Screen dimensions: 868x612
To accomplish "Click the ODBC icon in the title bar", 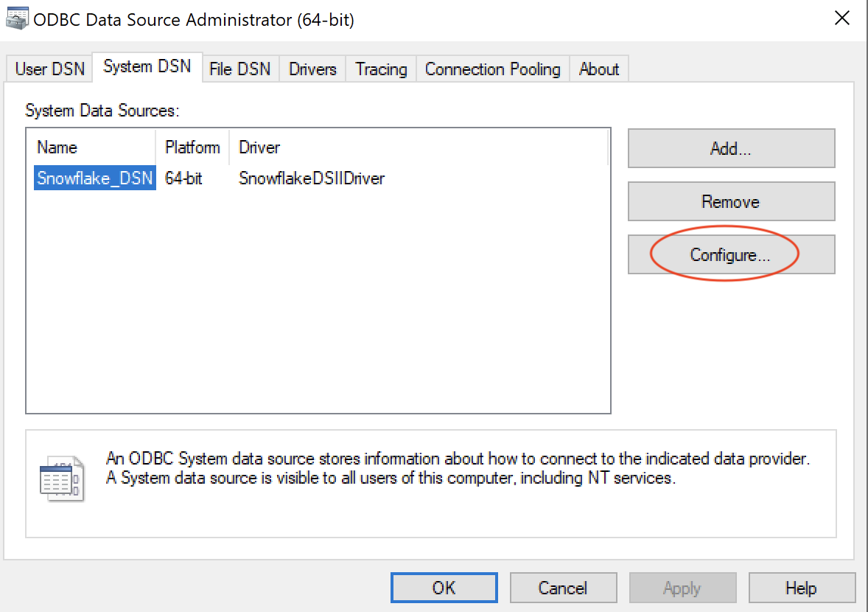I will point(16,18).
